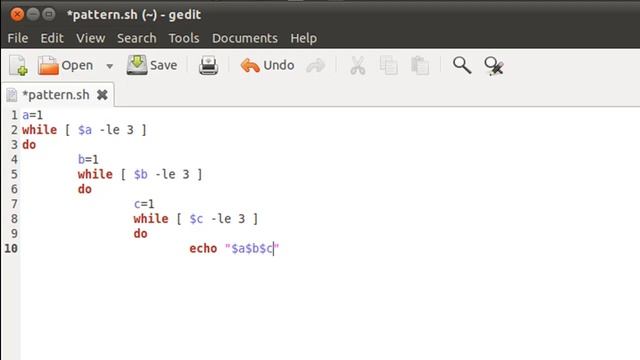640x360 pixels.
Task: Click the Undo label in the toolbar
Action: point(279,65)
